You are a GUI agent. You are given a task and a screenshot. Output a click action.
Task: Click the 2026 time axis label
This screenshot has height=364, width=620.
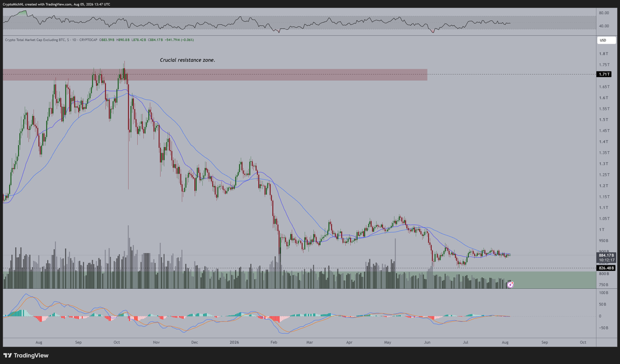235,342
